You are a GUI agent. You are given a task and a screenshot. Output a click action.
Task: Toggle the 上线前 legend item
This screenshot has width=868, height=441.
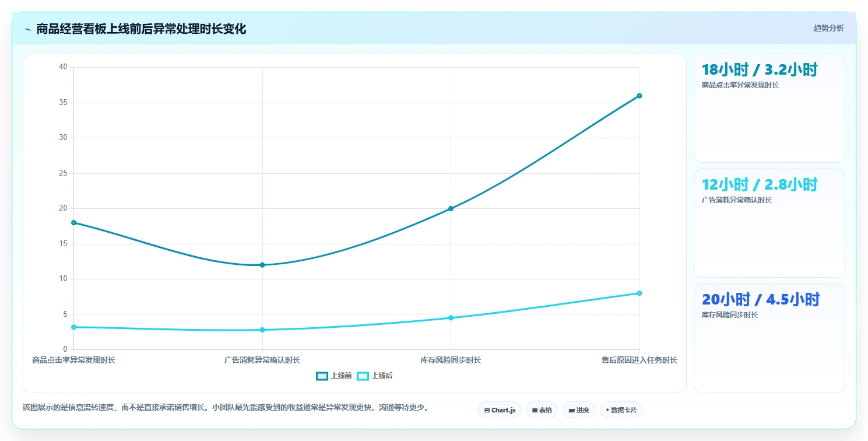click(x=334, y=376)
